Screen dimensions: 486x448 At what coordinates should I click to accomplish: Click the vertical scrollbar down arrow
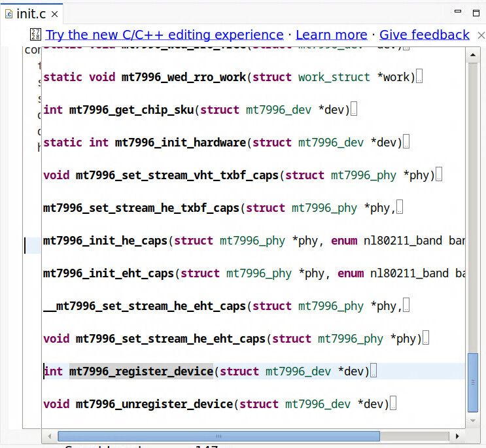473,421
